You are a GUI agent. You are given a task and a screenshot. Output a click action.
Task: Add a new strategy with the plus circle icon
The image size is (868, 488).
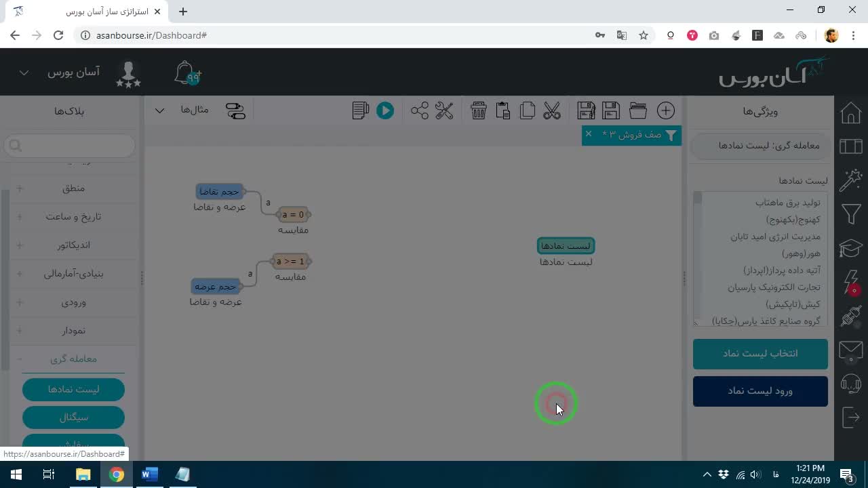coord(666,110)
